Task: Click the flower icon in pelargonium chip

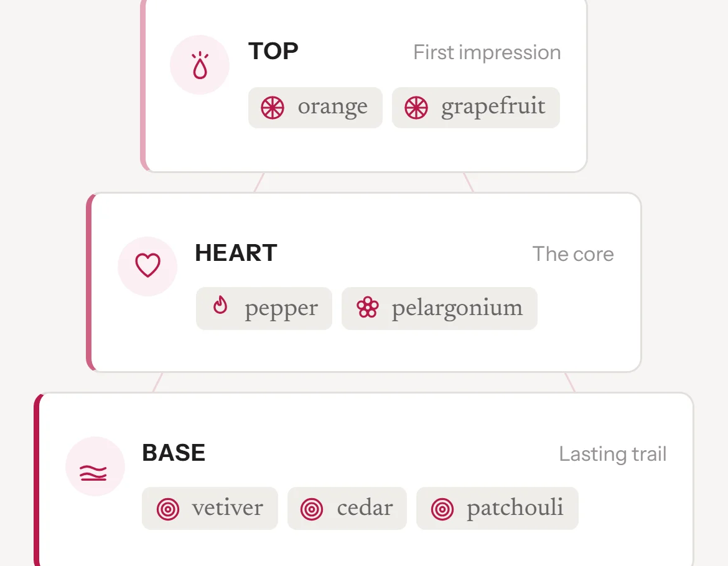Action: (x=368, y=308)
